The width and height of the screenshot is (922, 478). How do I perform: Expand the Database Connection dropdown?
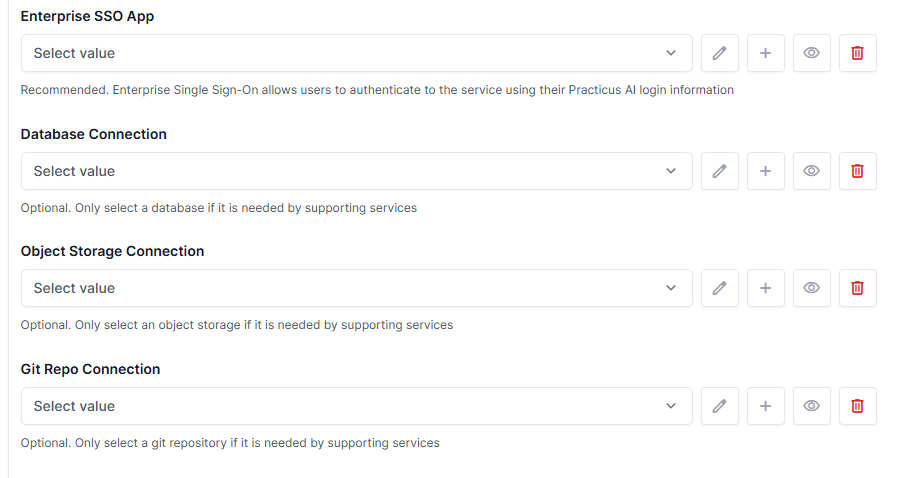click(356, 171)
